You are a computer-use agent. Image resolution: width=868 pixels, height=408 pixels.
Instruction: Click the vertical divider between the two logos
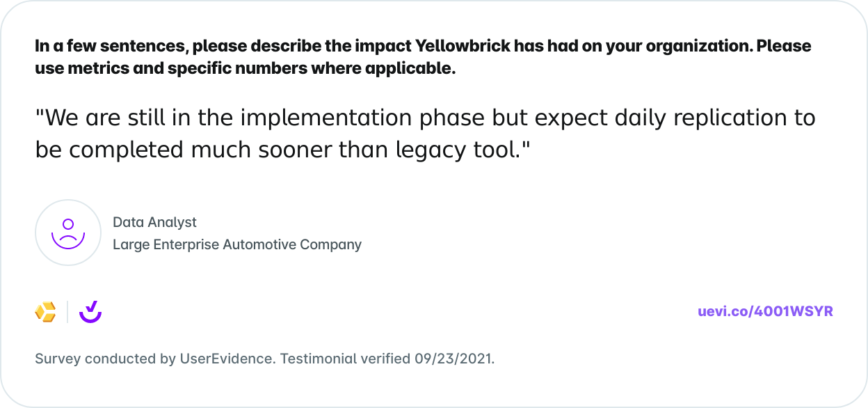[x=67, y=312]
